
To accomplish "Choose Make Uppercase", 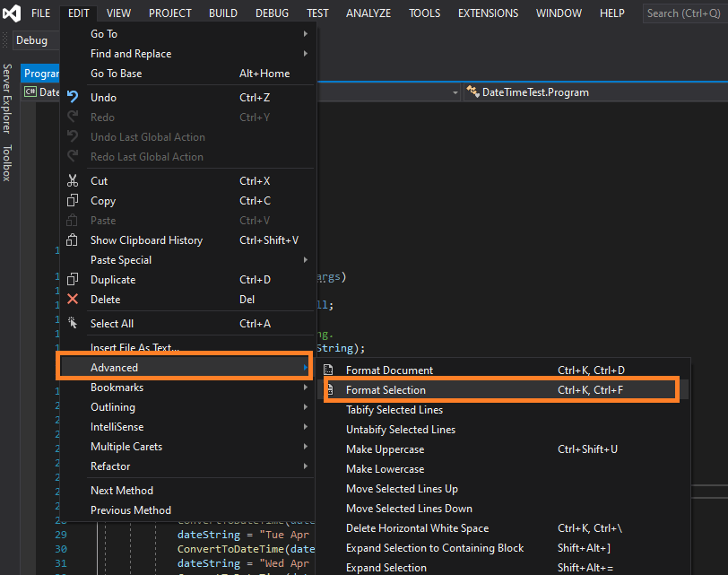I will click(x=503, y=449).
